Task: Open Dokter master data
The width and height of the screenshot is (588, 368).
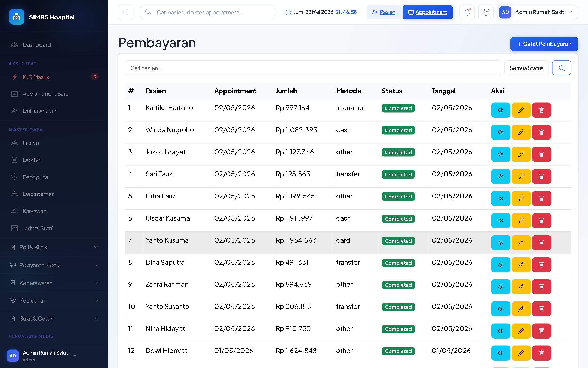Action: pyautogui.click(x=54, y=160)
